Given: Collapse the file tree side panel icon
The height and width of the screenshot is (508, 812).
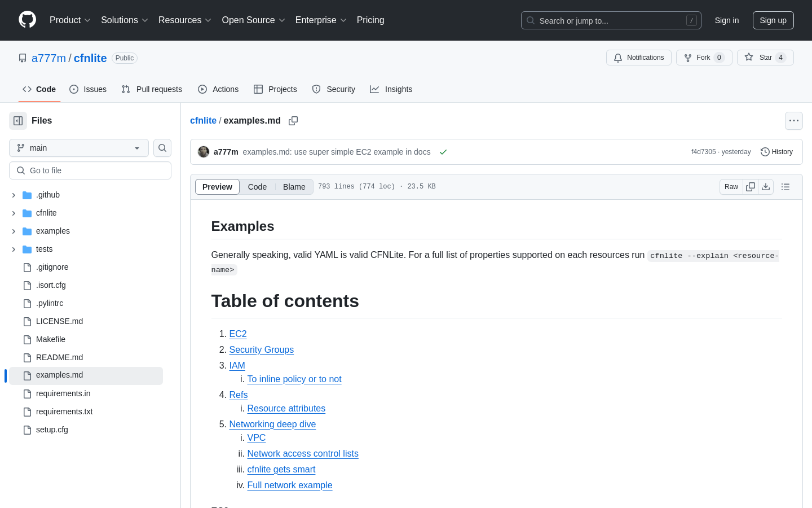Looking at the screenshot, I should coord(18,121).
